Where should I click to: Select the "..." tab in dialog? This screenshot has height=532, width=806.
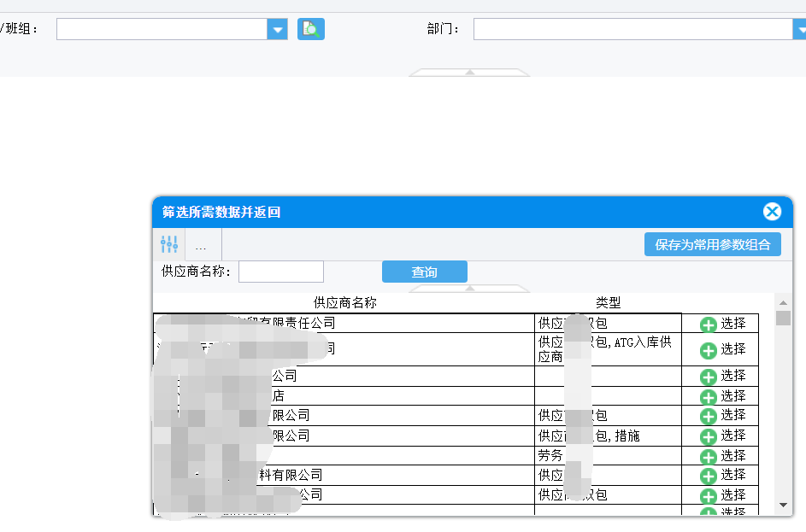click(x=201, y=245)
